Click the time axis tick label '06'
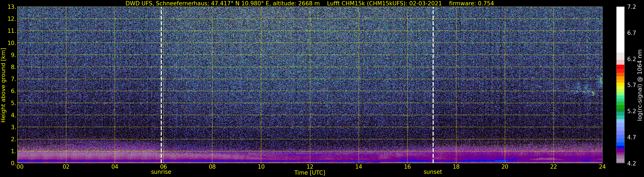The width and height of the screenshot is (644, 177). (x=164, y=167)
